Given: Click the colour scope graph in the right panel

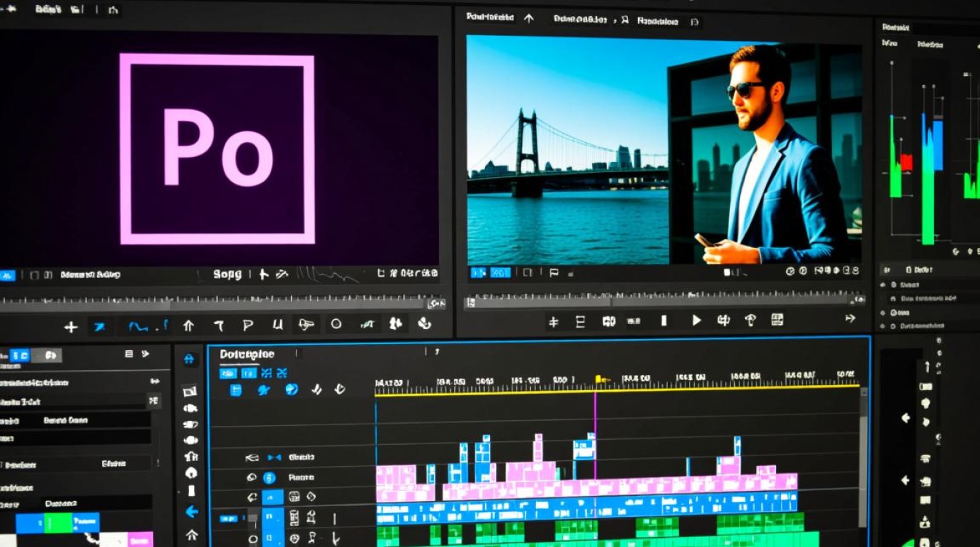Looking at the screenshot, I should (930, 153).
